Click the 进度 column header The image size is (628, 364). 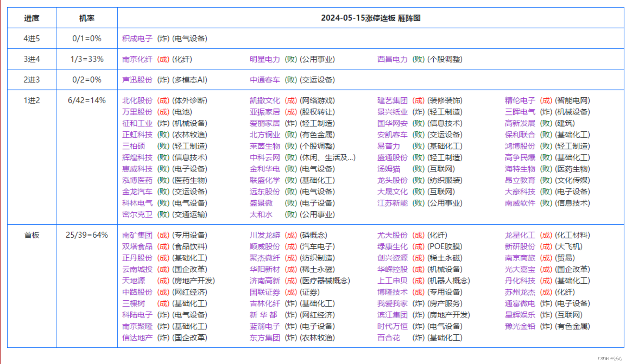32,18
